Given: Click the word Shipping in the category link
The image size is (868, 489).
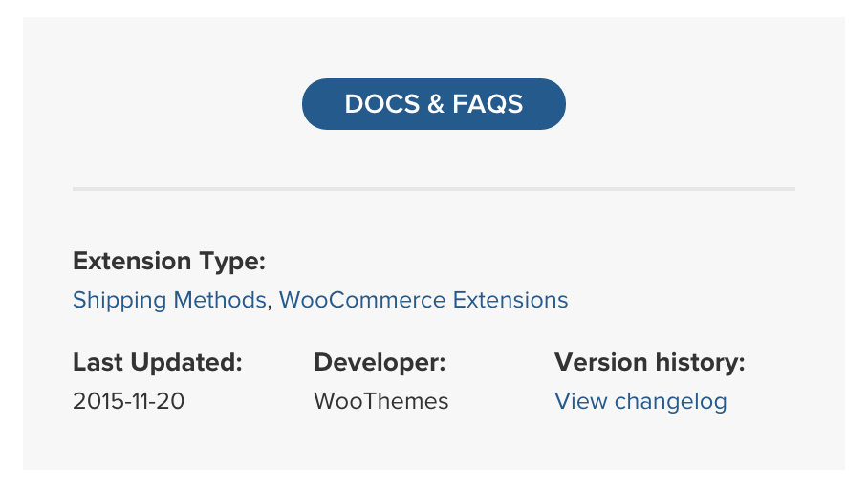Looking at the screenshot, I should (119, 300).
